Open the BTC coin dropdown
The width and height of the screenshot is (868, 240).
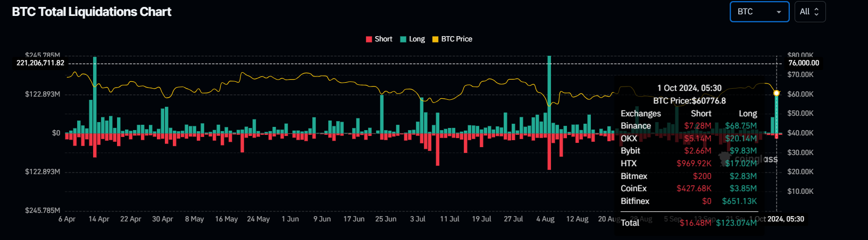(759, 12)
